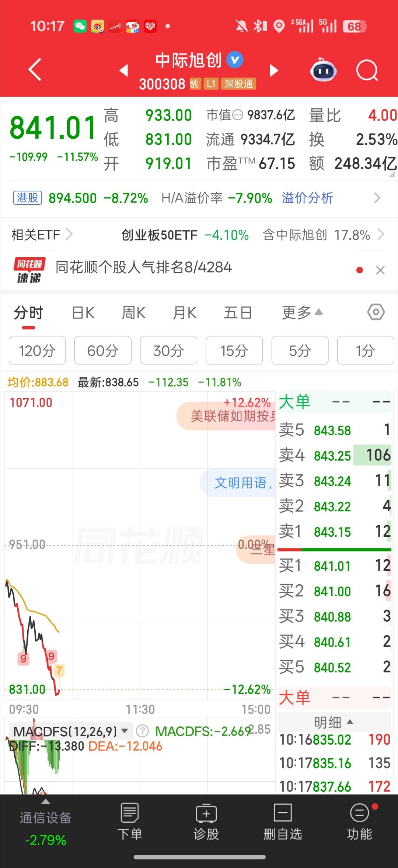Select the 卖5 843.58 order row
The width and height of the screenshot is (398, 868).
click(x=334, y=430)
